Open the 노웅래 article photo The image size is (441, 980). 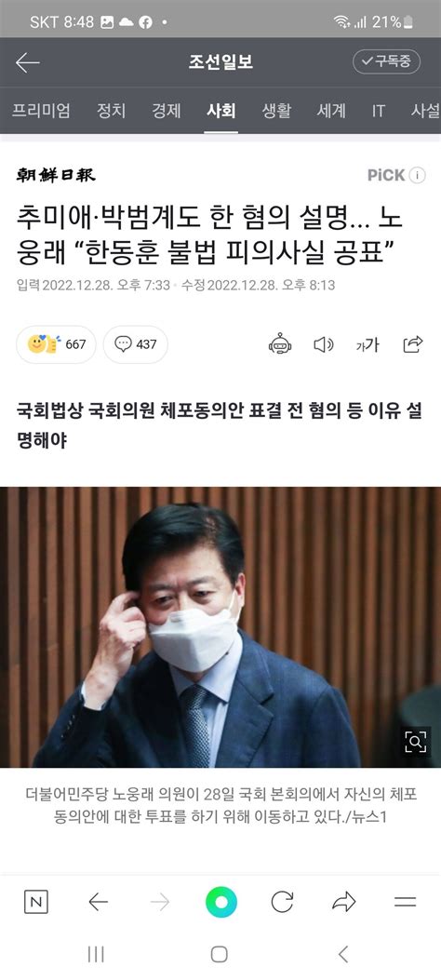(x=220, y=627)
